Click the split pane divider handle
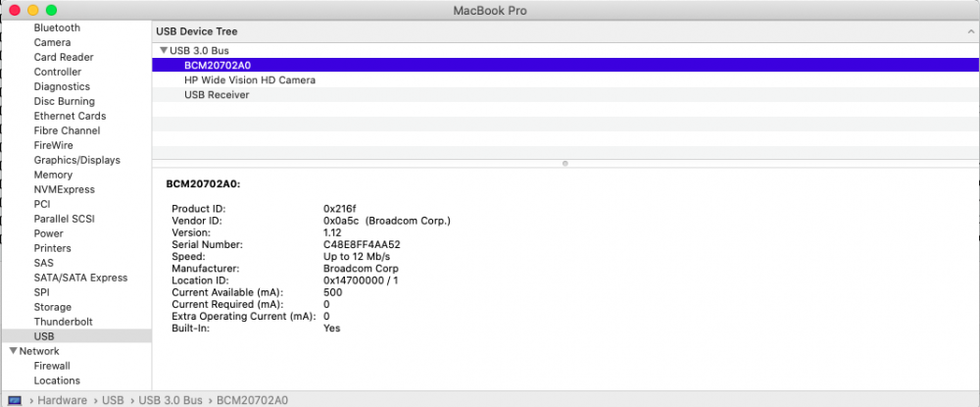Screen dimensions: 980x407 [565, 163]
